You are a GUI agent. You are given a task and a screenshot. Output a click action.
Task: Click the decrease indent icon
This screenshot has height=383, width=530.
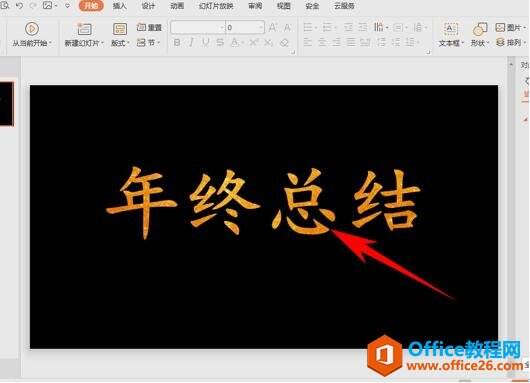[x=348, y=27]
